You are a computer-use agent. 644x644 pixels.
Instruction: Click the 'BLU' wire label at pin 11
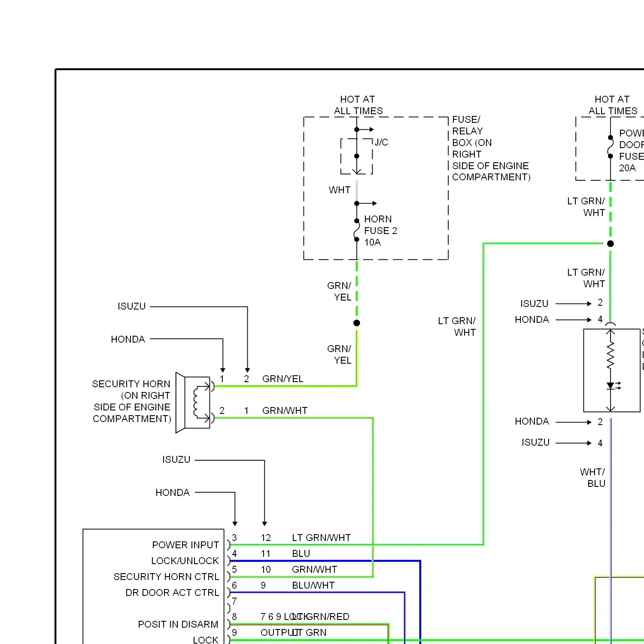pyautogui.click(x=301, y=553)
